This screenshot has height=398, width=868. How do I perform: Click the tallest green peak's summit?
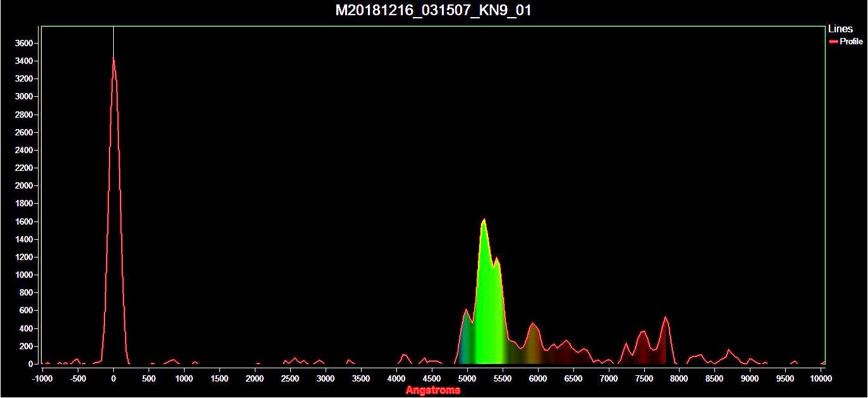484,220
